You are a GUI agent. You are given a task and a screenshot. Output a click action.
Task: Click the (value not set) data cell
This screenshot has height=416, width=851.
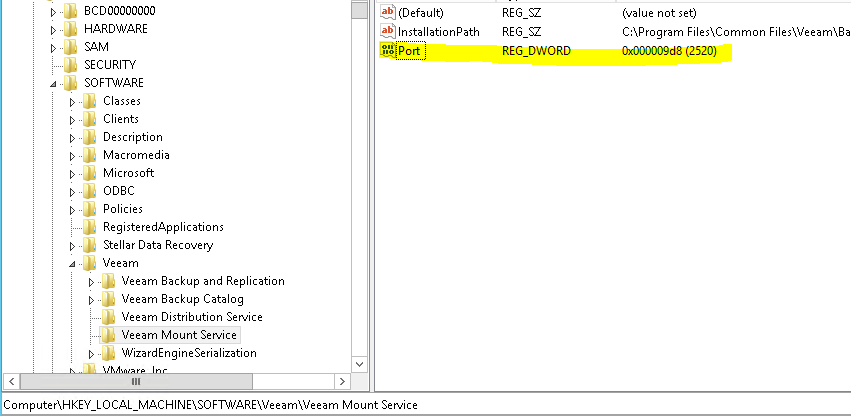(x=659, y=13)
